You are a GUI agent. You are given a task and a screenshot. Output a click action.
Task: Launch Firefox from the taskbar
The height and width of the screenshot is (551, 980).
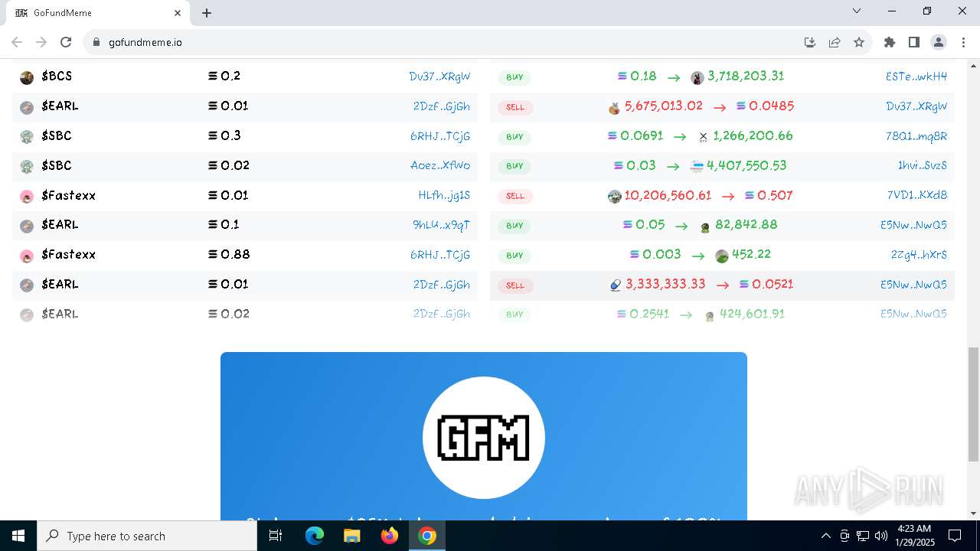pyautogui.click(x=390, y=536)
